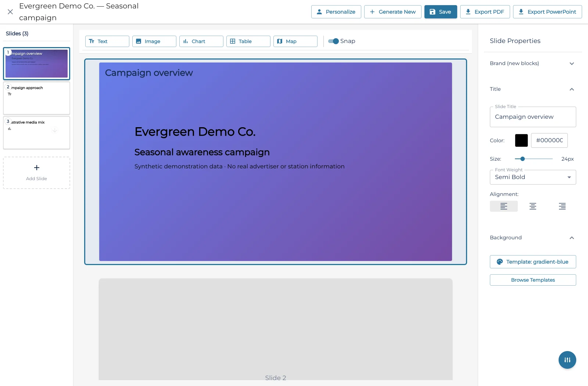Click the Synthetic demonstration data line
588x386 pixels.
pyautogui.click(x=240, y=167)
